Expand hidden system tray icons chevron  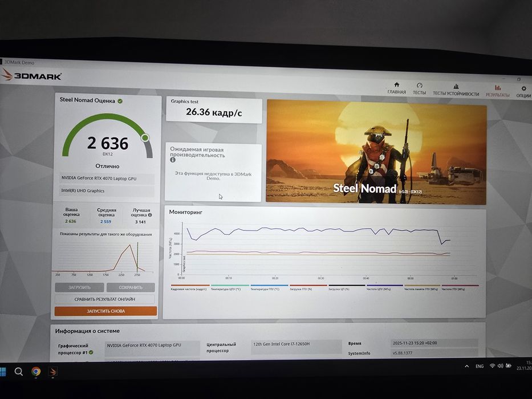(x=467, y=366)
